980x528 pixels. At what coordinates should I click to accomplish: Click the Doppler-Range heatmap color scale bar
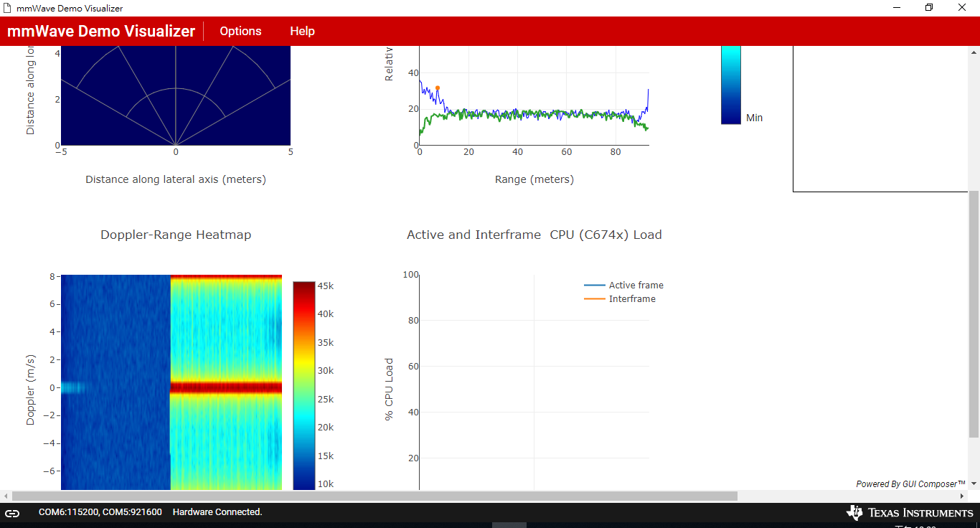coord(303,385)
